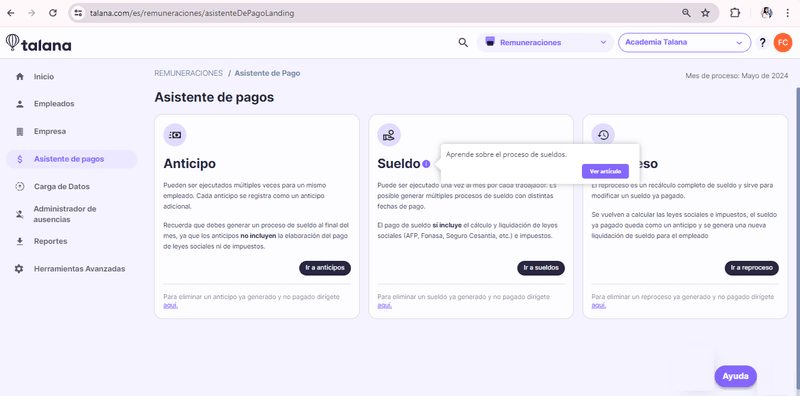This screenshot has width=800, height=396.
Task: Click the Sueldo info icon
Action: (x=426, y=164)
